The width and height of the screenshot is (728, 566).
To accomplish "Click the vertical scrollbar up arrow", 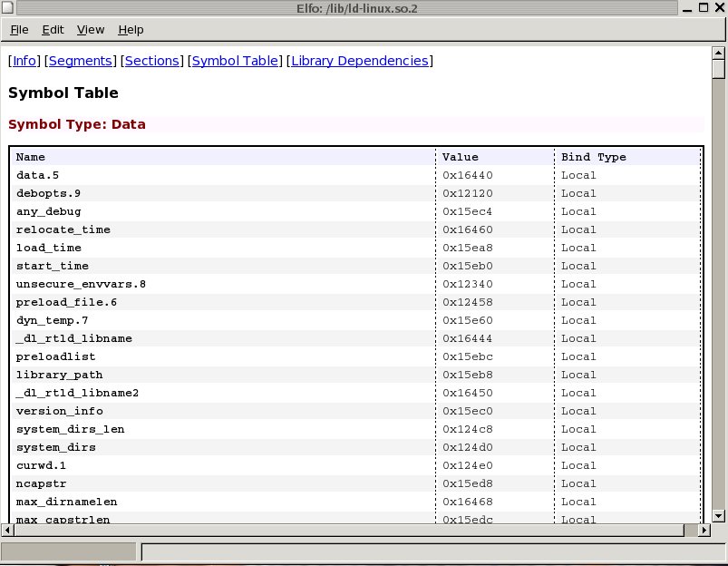I will tap(718, 52).
